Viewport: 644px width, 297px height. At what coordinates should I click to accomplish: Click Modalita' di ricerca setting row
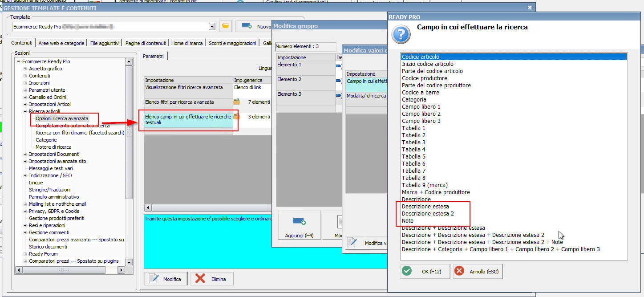(367, 99)
